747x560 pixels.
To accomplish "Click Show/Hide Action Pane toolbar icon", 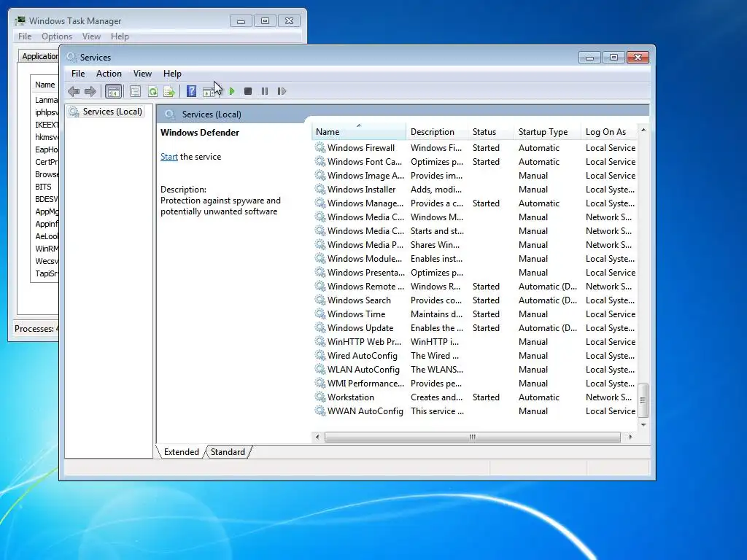I will click(209, 92).
